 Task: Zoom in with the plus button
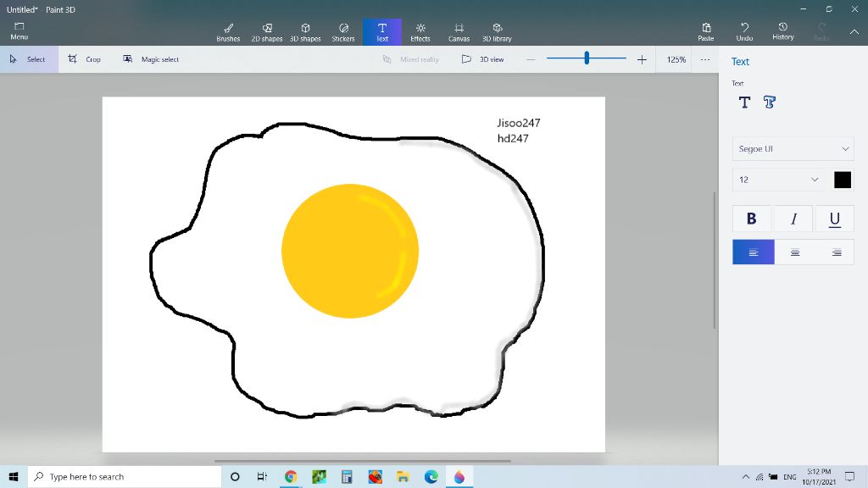(x=642, y=59)
